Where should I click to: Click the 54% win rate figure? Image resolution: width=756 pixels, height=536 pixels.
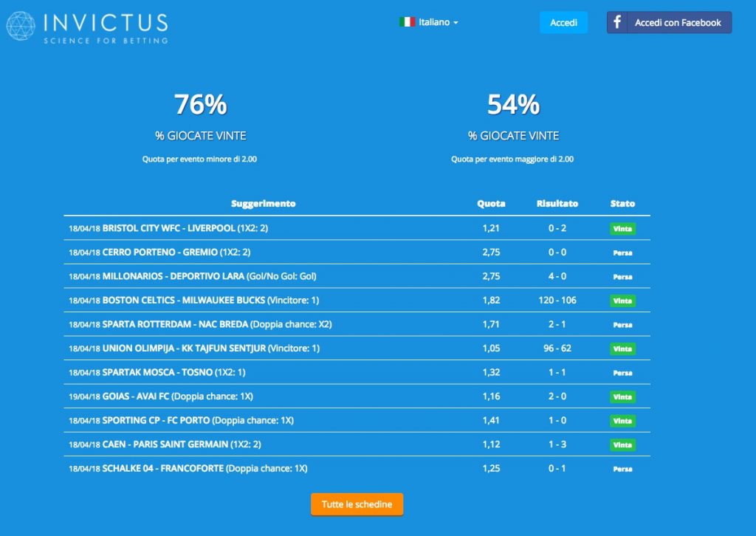tap(513, 104)
